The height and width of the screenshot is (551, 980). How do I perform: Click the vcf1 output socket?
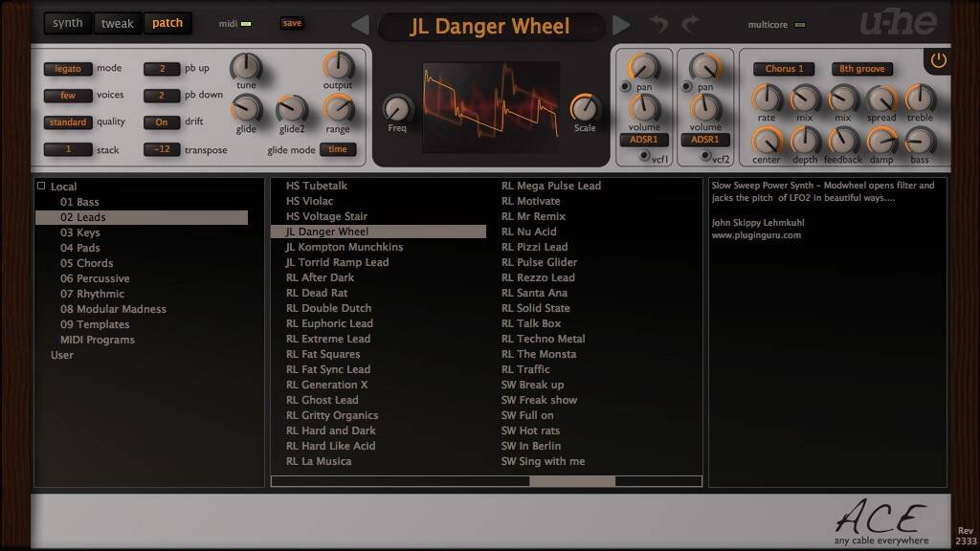point(644,156)
